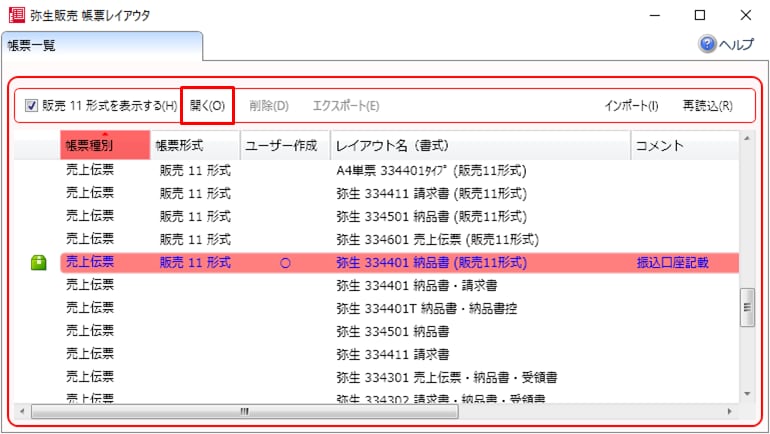Viewport: 770px width, 434px height.
Task: Select row 弥生 334301 売上伝票・納品書・受領書
Action: pyautogui.click(x=400, y=378)
